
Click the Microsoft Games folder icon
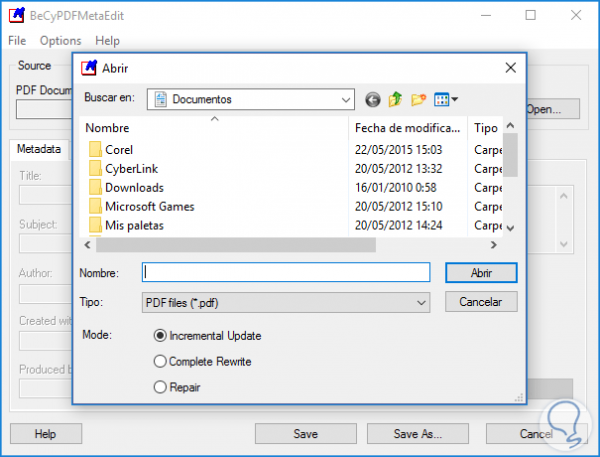[x=95, y=206]
